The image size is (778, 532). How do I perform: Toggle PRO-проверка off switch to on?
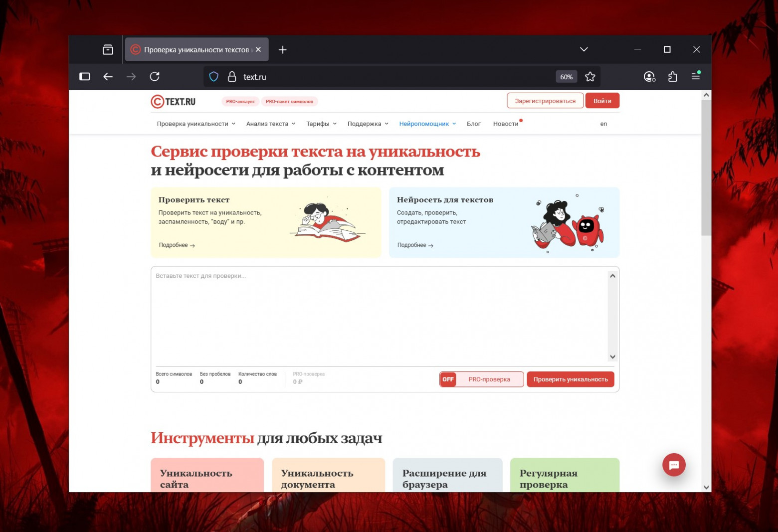pos(447,379)
